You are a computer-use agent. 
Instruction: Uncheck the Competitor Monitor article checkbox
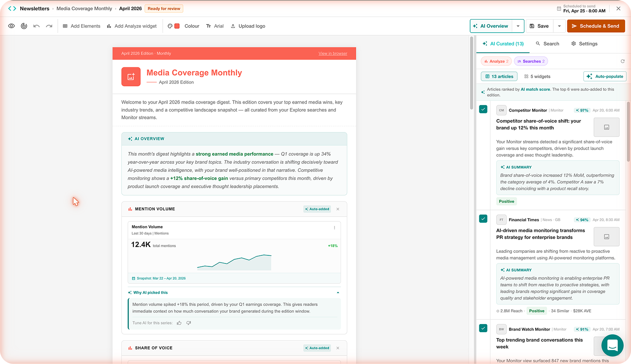coord(483,109)
